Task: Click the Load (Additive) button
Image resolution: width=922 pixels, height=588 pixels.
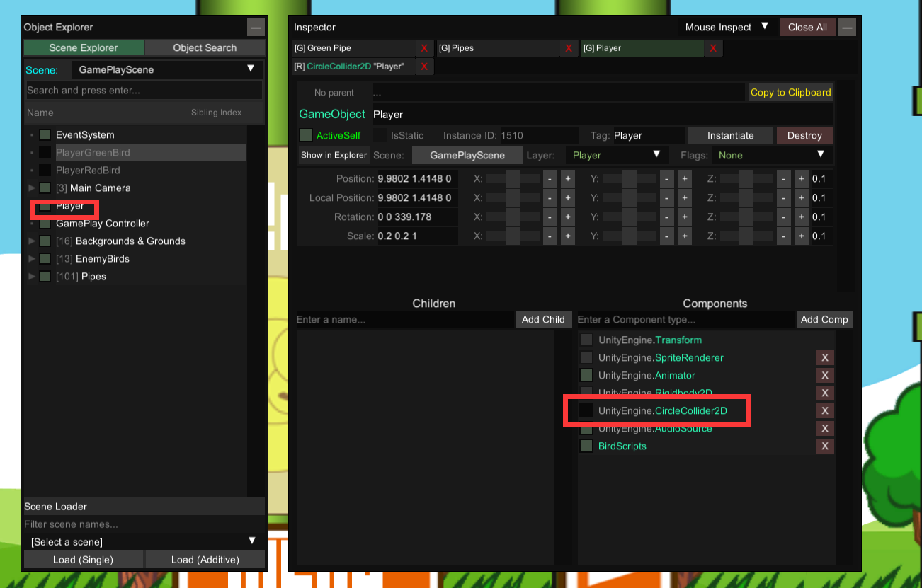Action: click(205, 560)
